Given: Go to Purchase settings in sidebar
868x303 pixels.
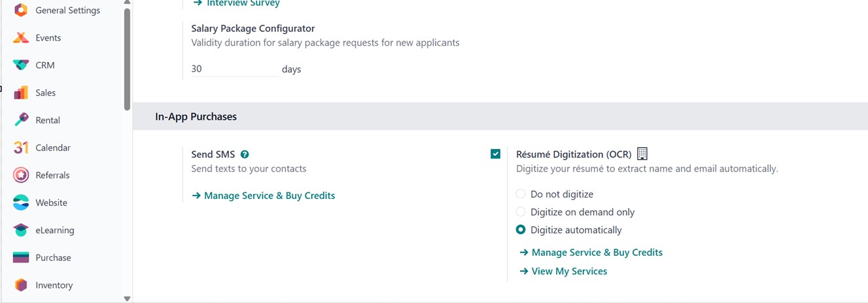Looking at the screenshot, I should 53,258.
